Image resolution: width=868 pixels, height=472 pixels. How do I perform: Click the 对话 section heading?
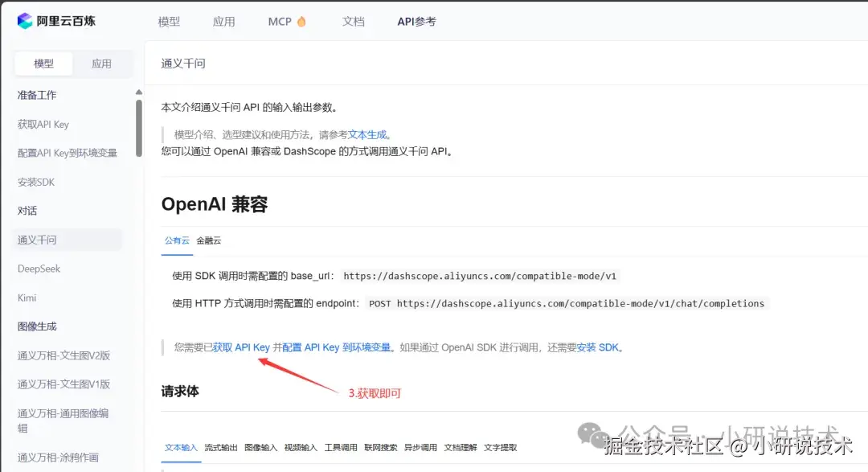click(27, 211)
